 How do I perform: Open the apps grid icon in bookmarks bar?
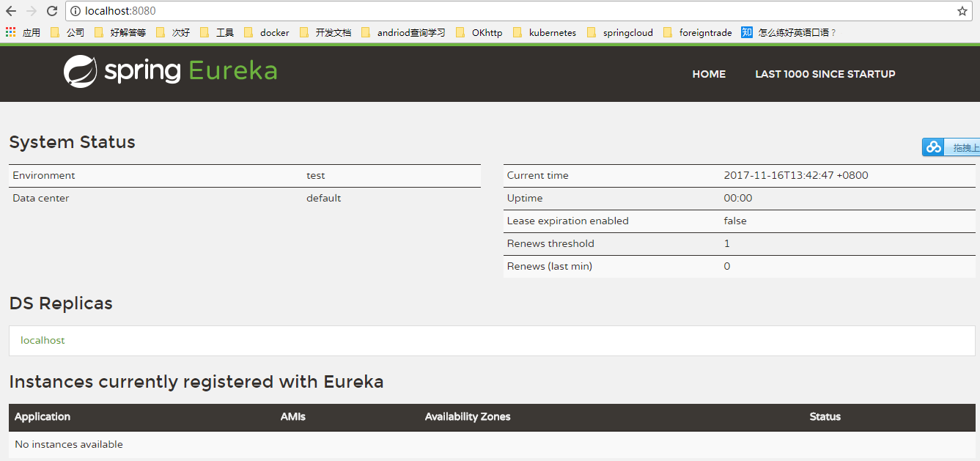[10, 32]
